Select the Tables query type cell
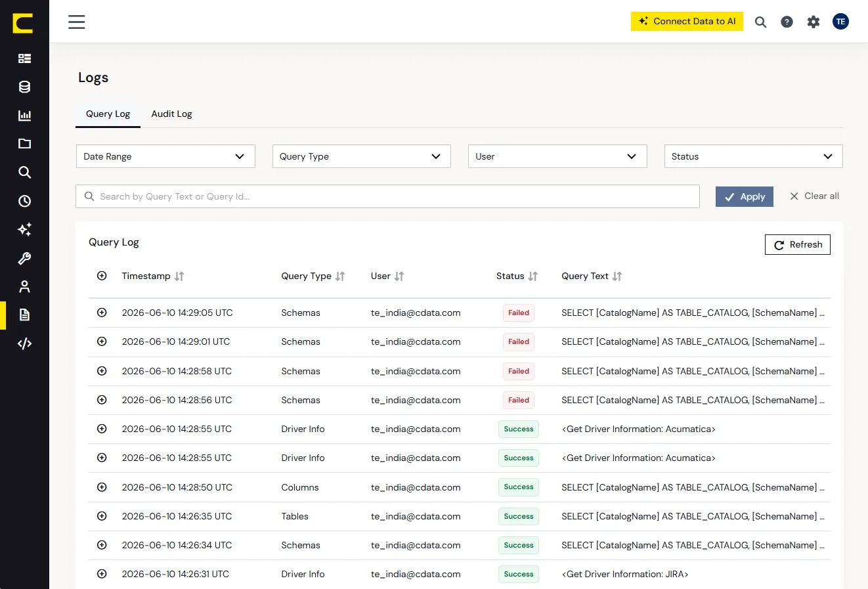The height and width of the screenshot is (589, 868). pyautogui.click(x=295, y=516)
